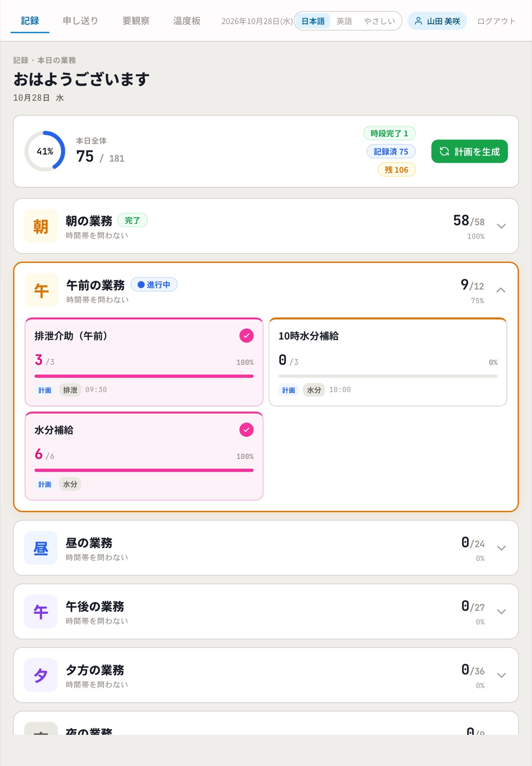The height and width of the screenshot is (766, 532).
Task: Click the refresh icon in 計画を生成 button
Action: click(x=444, y=151)
